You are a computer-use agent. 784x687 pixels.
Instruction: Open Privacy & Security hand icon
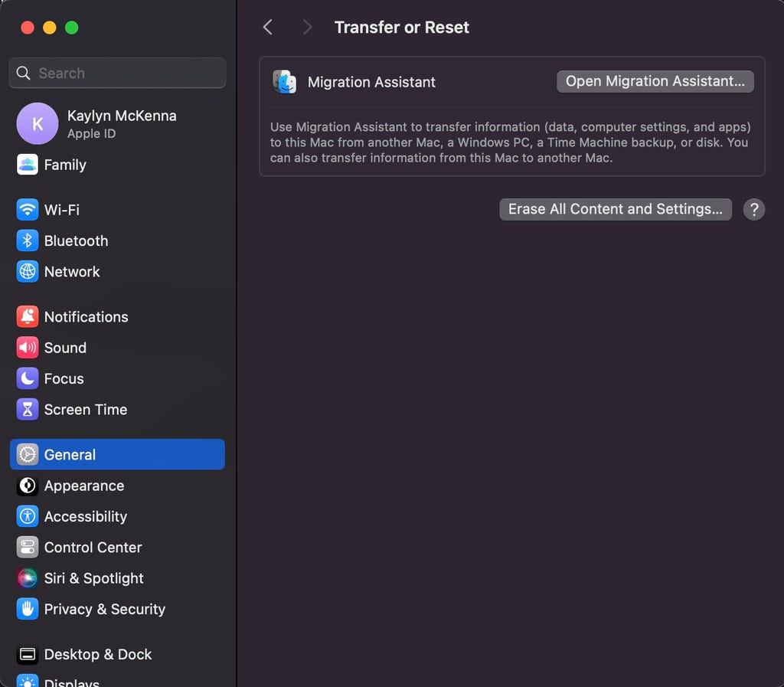[28, 610]
